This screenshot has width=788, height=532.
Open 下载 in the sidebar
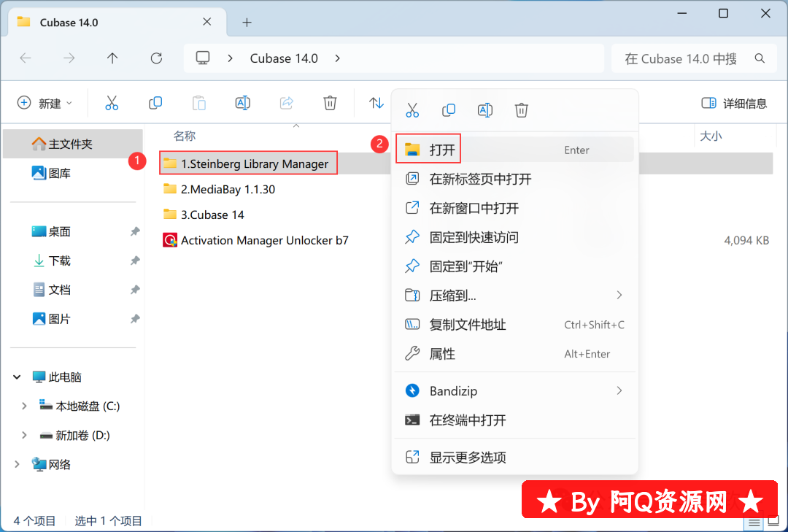tap(51, 261)
